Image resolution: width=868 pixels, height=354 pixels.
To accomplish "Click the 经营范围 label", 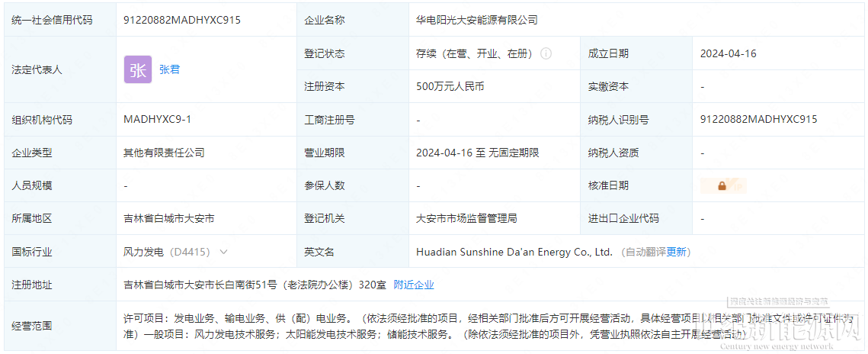I will [32, 327].
